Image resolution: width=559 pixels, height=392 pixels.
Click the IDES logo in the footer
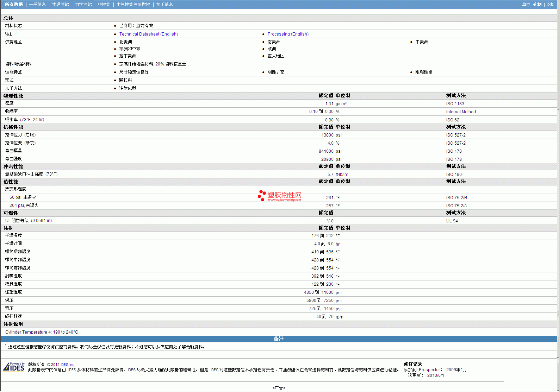pyautogui.click(x=14, y=367)
